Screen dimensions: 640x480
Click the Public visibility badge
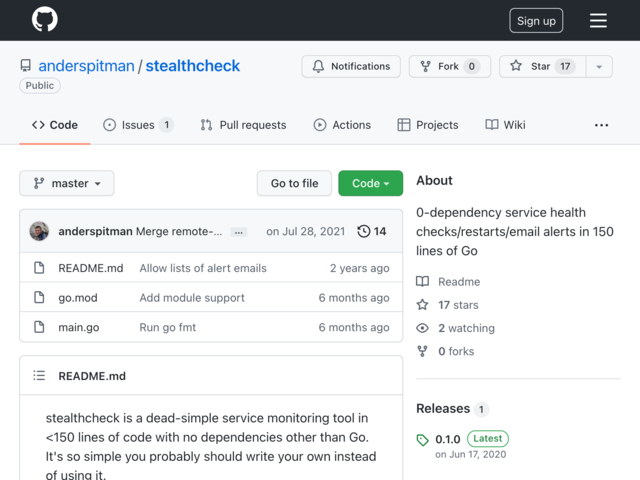point(40,86)
